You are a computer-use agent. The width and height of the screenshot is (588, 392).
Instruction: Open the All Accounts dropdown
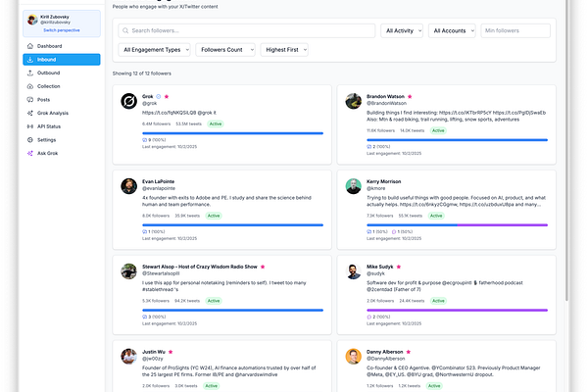[452, 30]
